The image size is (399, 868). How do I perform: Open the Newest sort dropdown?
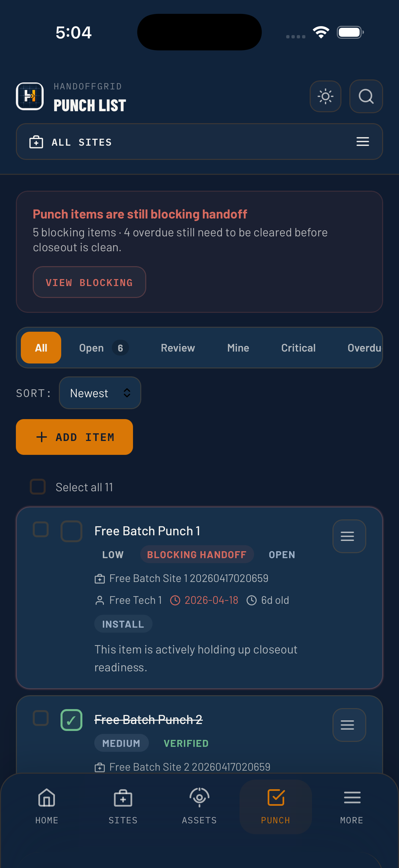click(100, 393)
